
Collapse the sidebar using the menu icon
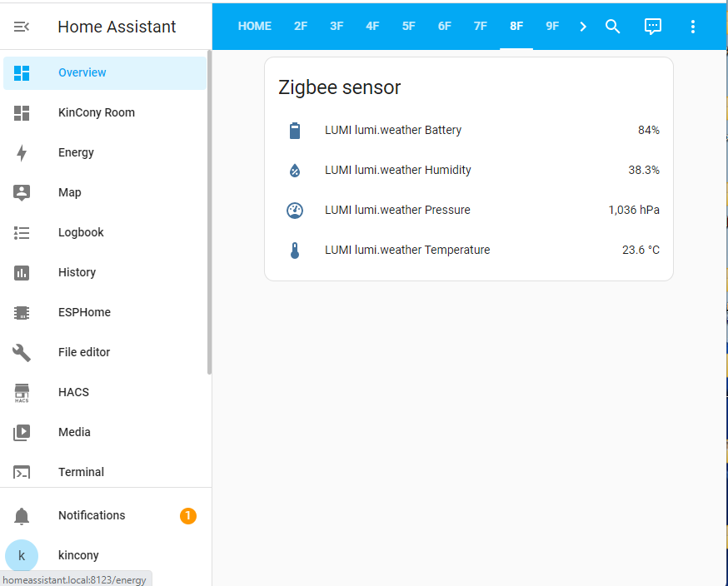pos(22,27)
